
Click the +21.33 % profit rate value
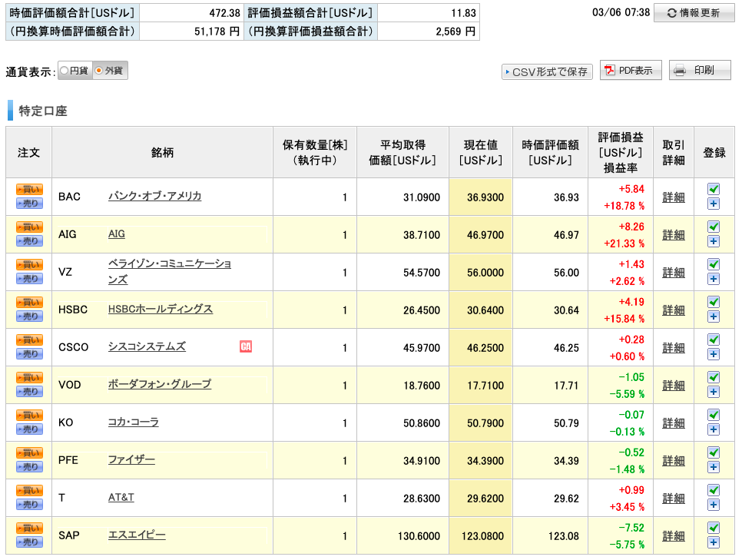624,244
